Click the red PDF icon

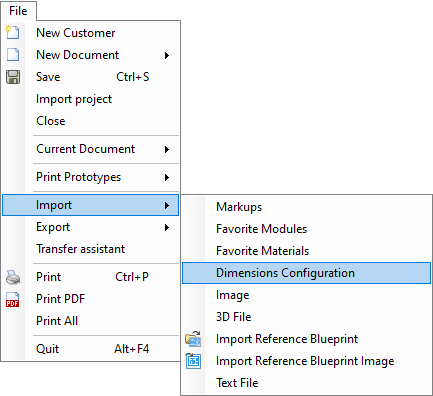pyautogui.click(x=13, y=299)
